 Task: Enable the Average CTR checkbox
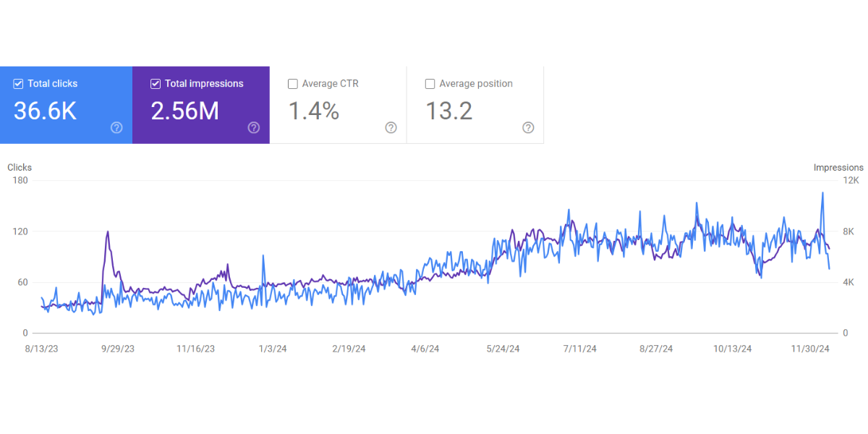[292, 84]
